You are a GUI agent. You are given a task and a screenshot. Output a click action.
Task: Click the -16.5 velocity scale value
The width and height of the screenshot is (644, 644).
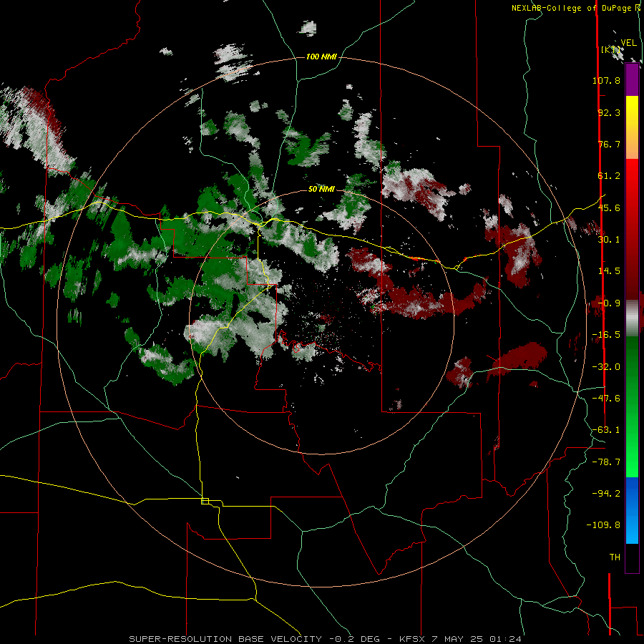click(x=606, y=335)
